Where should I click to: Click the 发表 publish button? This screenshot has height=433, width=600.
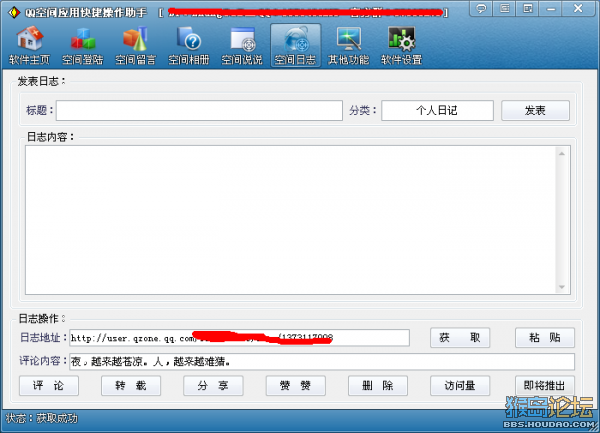click(535, 111)
